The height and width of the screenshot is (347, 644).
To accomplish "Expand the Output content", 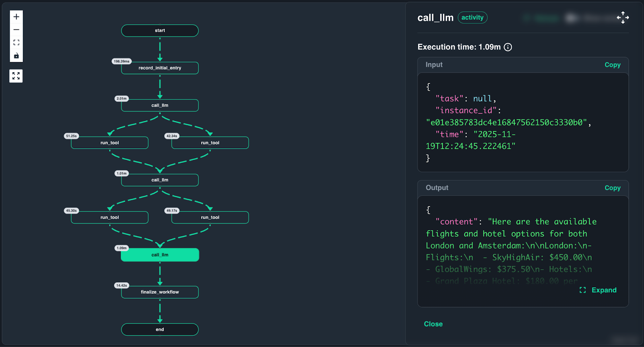I will [598, 290].
